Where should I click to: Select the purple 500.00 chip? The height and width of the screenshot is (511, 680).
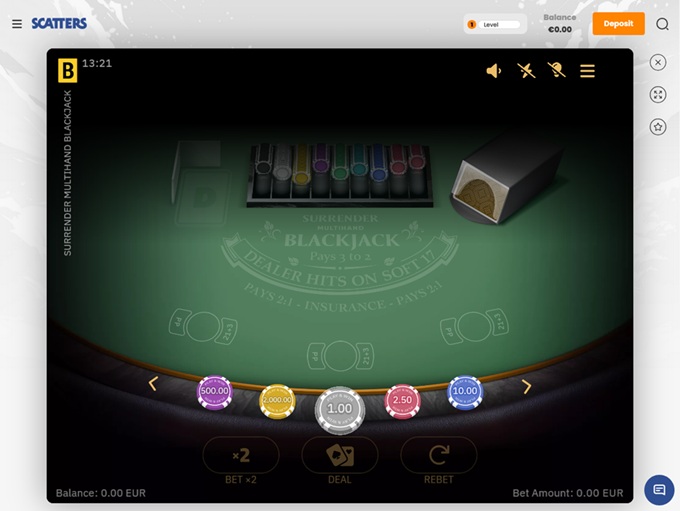pos(215,392)
